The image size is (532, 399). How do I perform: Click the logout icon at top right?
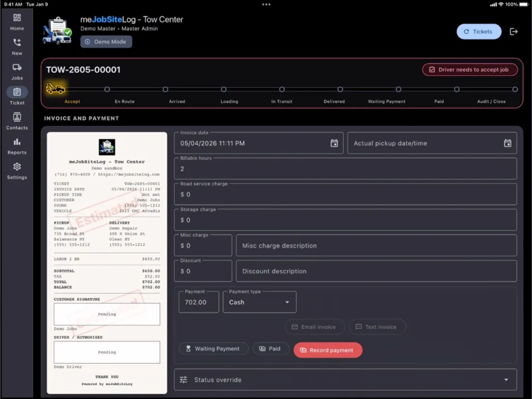click(514, 31)
